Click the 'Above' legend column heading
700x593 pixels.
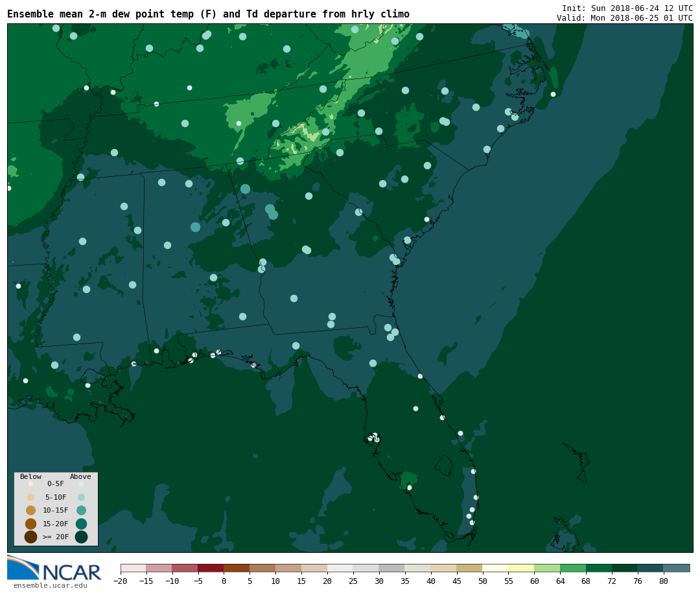tap(80, 476)
